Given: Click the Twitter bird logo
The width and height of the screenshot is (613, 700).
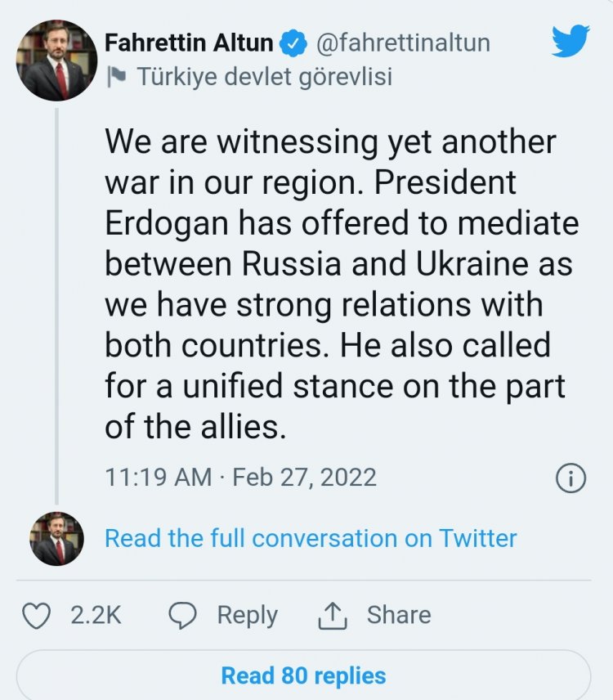Looking at the screenshot, I should click(570, 41).
